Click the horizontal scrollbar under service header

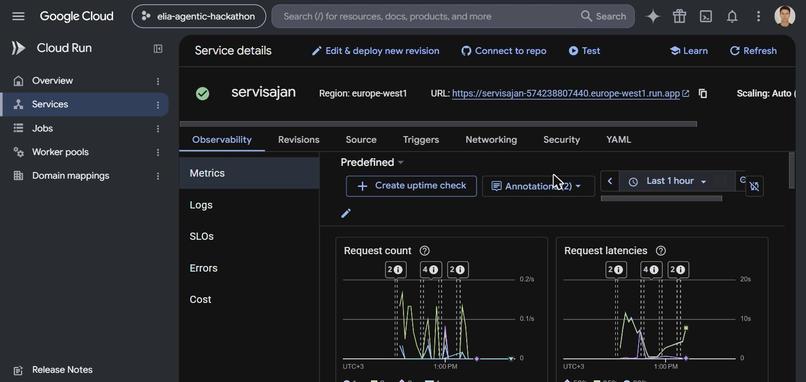point(438,124)
